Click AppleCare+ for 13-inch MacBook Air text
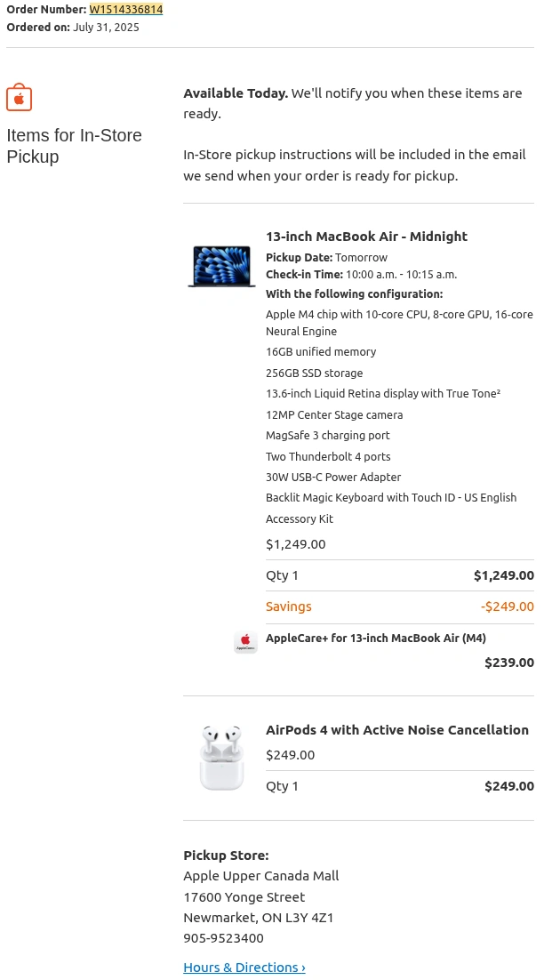560x980 pixels. pyautogui.click(x=375, y=639)
